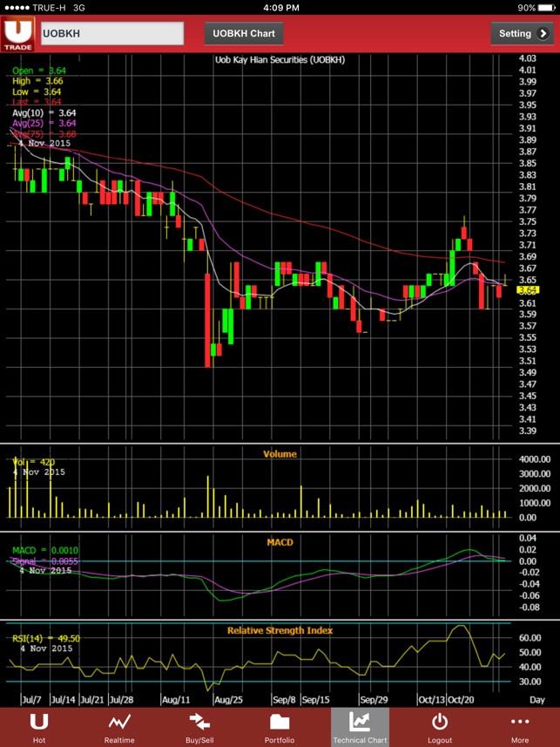This screenshot has width=560, height=747.
Task: Tap the UTrade logo icon
Action: (17, 33)
